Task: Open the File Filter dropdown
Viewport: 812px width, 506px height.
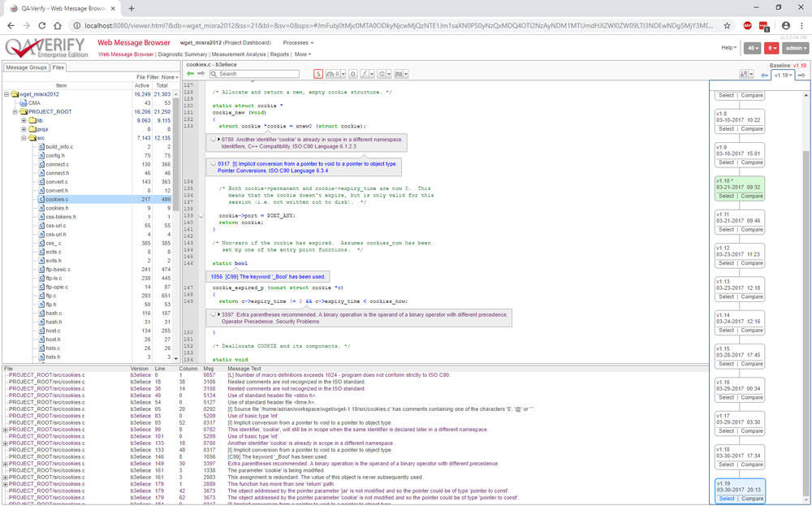Action: coord(169,77)
